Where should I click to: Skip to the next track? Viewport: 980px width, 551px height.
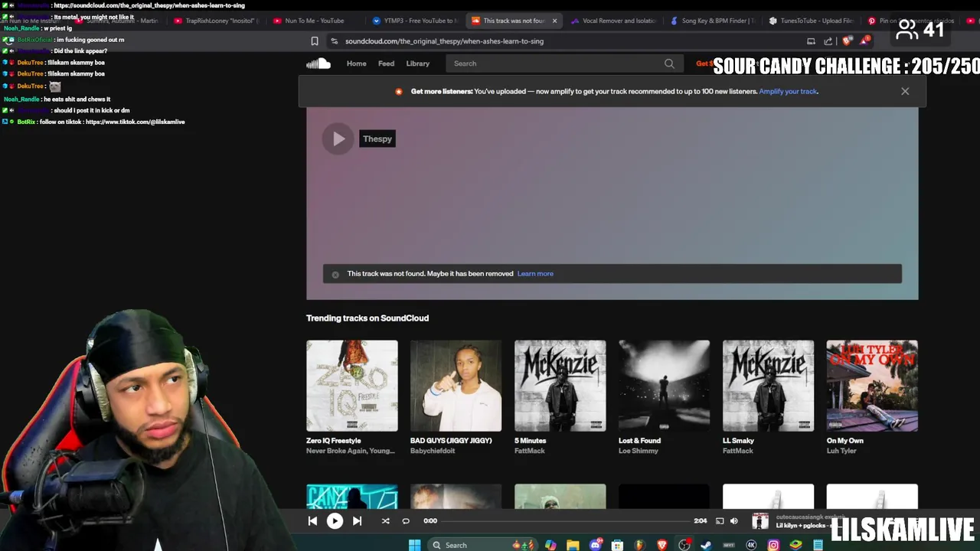pos(357,521)
